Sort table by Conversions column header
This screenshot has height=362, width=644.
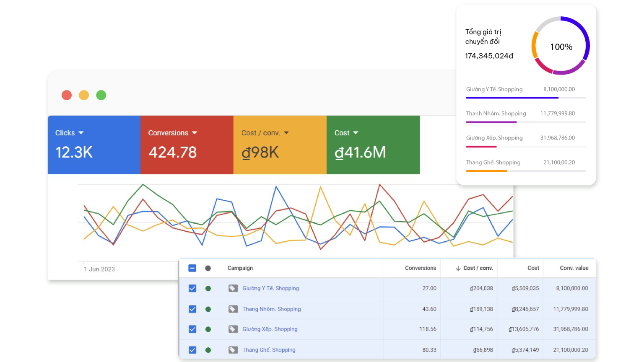click(420, 268)
